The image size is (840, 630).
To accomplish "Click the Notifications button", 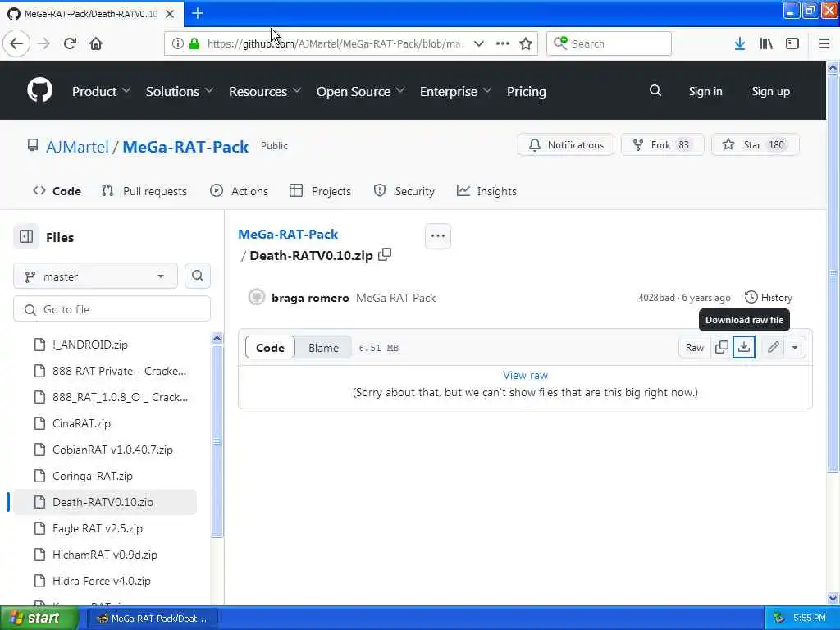I will tap(566, 144).
